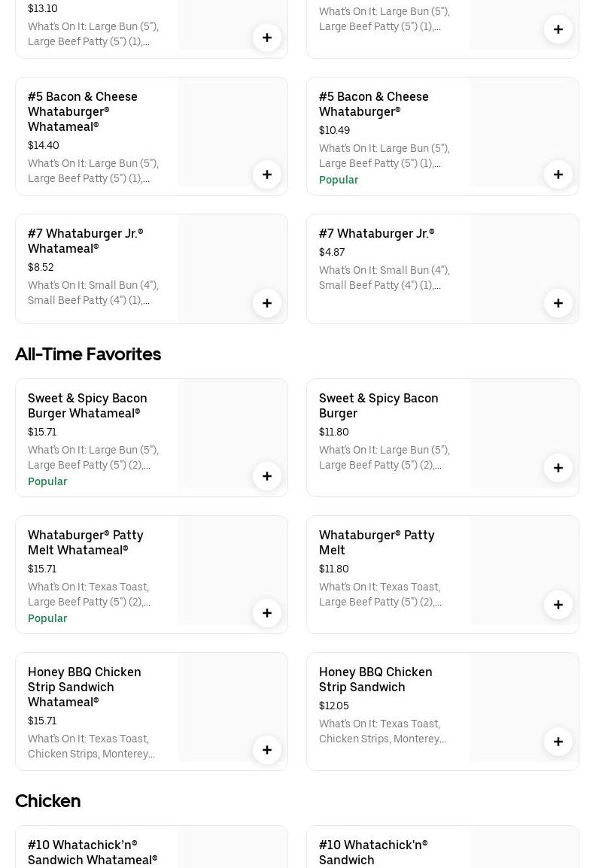Image resolution: width=605 pixels, height=868 pixels.
Task: Add Whataburger Patty Melt Whatameal to cart
Action: [267, 613]
